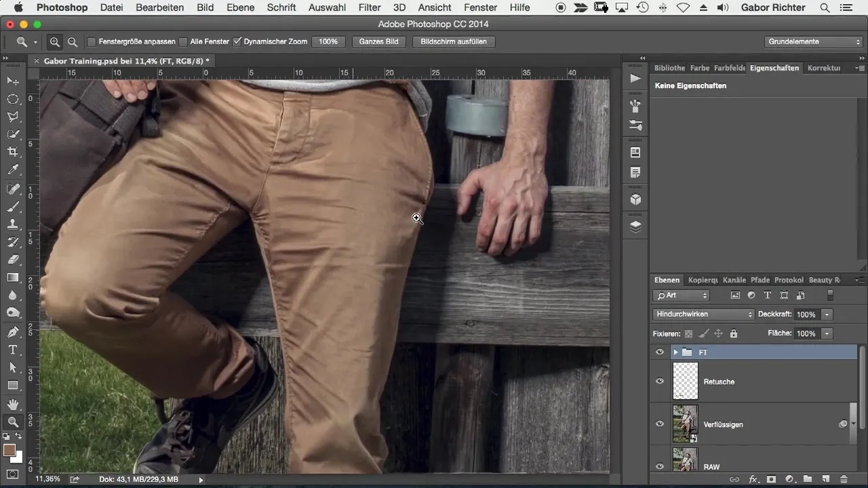This screenshot has height=488, width=868.
Task: Select the Eraser tool
Action: click(x=12, y=260)
